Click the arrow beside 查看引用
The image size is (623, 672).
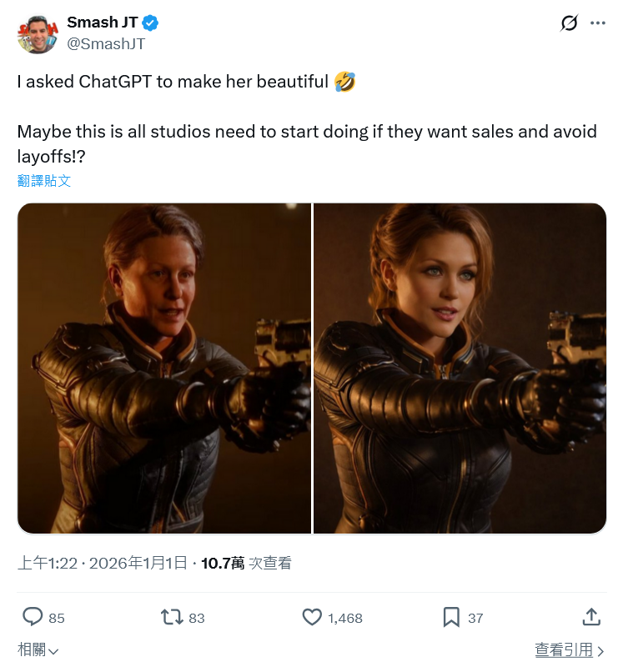tap(600, 651)
